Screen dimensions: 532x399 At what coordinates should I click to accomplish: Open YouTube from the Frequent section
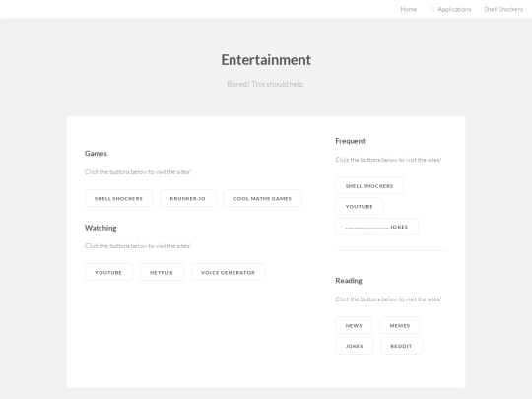coord(360,206)
